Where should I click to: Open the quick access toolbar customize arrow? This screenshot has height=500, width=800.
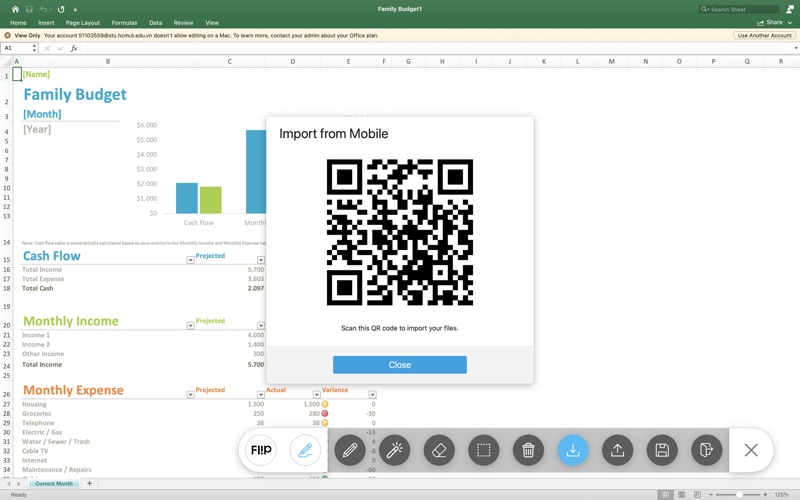75,10
